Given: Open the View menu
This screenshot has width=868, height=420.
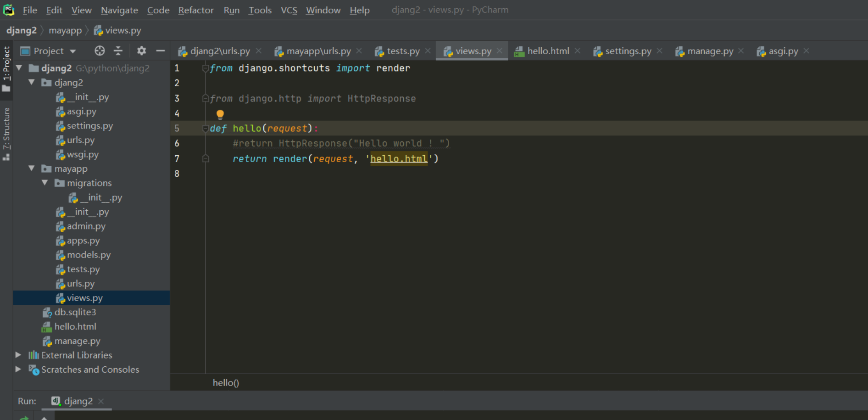Looking at the screenshot, I should click(x=82, y=10).
